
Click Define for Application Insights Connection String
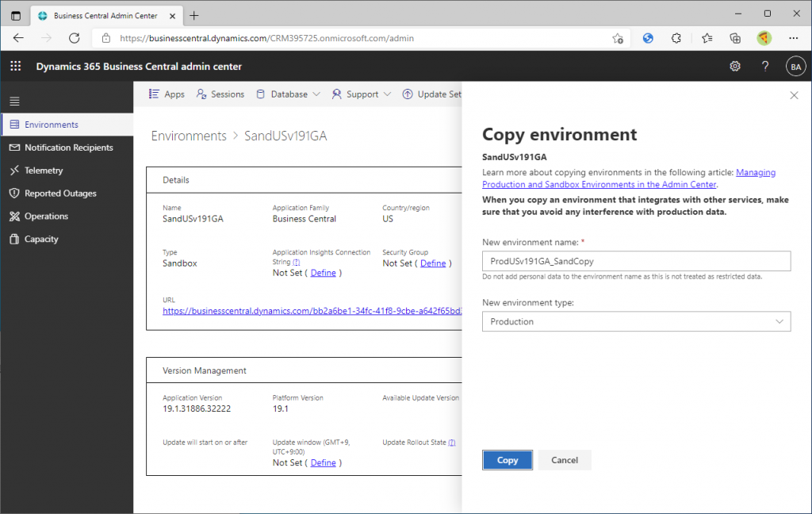point(324,273)
